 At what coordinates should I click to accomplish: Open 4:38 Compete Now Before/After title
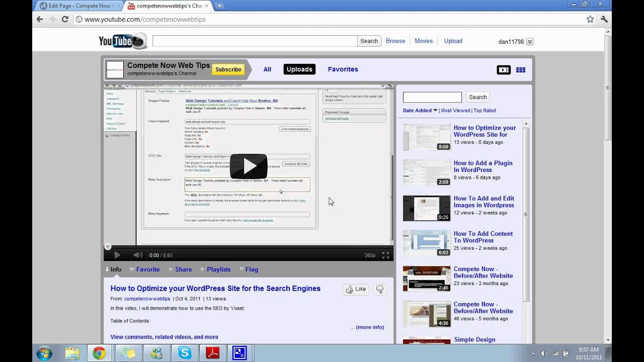tap(483, 307)
